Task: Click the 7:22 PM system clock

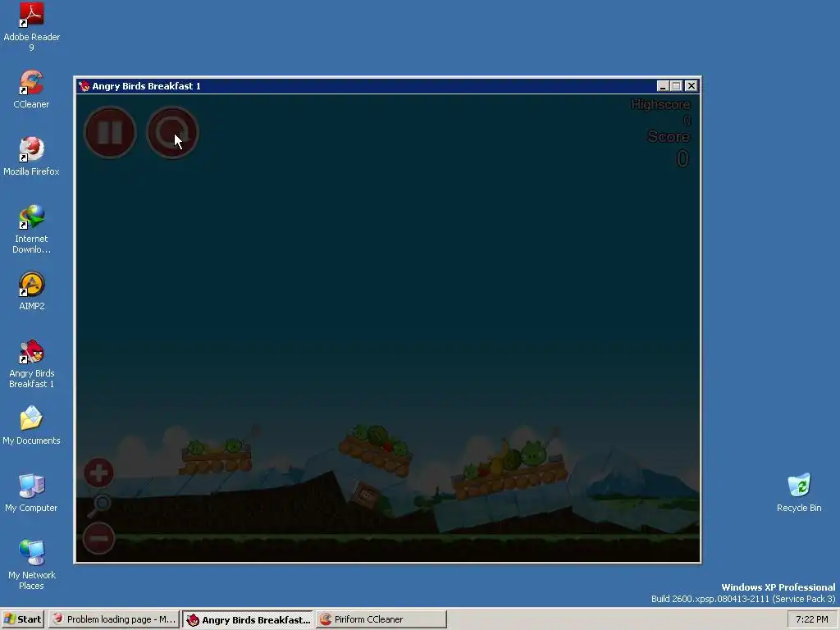Action: pyautogui.click(x=811, y=619)
